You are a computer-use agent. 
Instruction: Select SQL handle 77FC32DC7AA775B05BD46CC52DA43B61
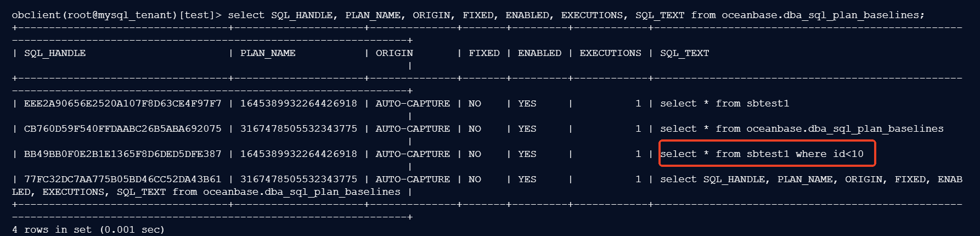[122, 179]
